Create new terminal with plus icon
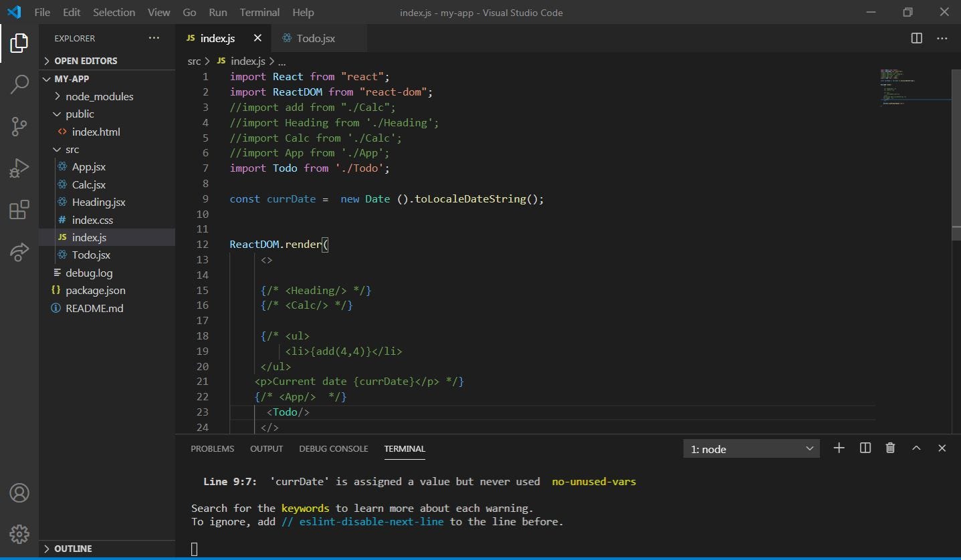This screenshot has width=961, height=560. [x=839, y=448]
